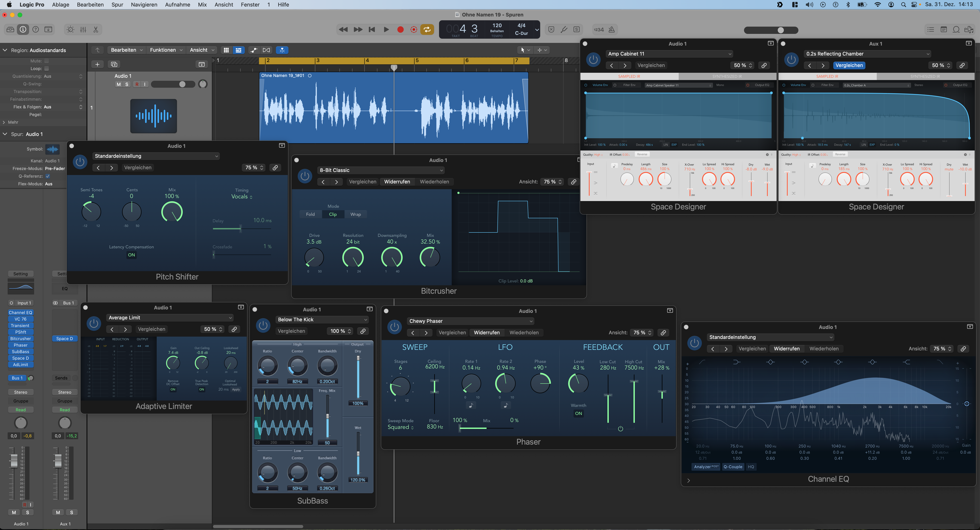The image size is (980, 530).
Task: Click Vergleichen in Aux 1 Space Designer
Action: click(849, 65)
